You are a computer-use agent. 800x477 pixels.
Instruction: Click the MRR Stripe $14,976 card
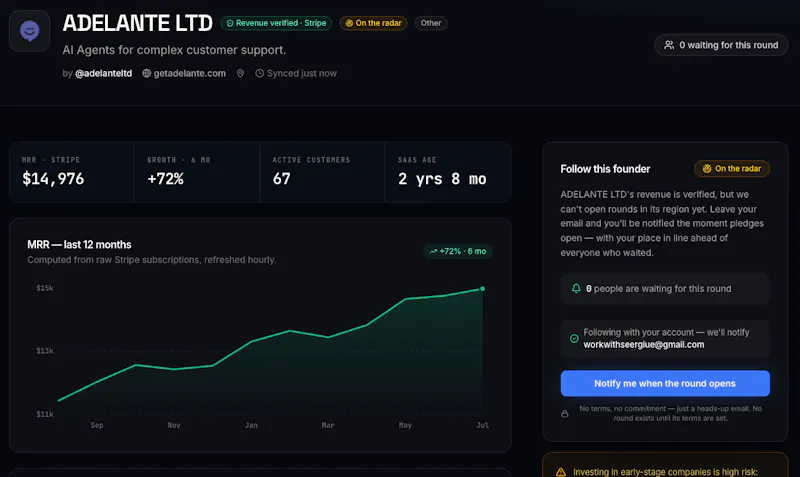[x=72, y=172]
